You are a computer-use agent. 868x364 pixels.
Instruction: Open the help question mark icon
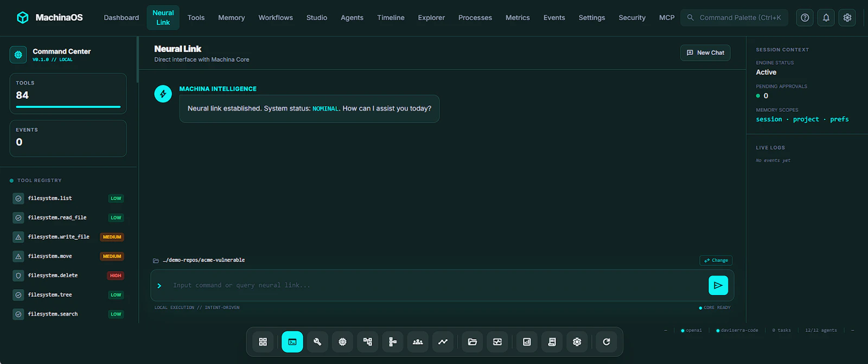point(805,17)
